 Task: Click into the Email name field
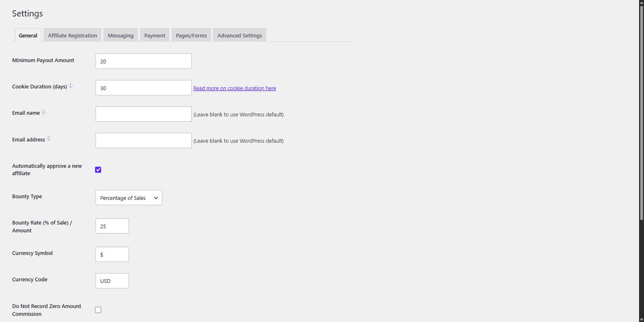pos(143,114)
